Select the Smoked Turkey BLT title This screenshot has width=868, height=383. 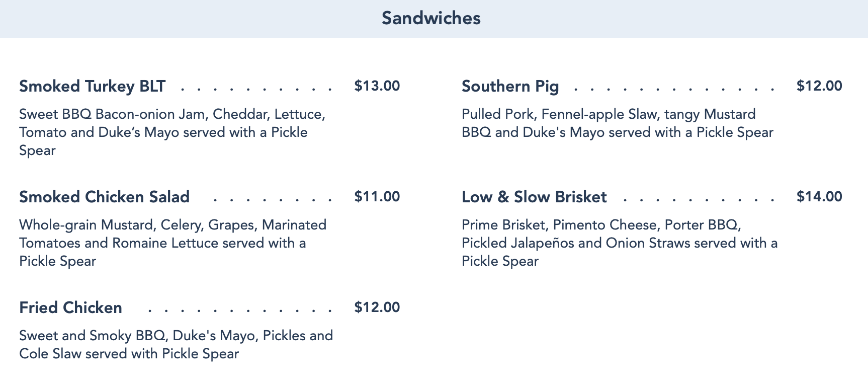coord(92,86)
